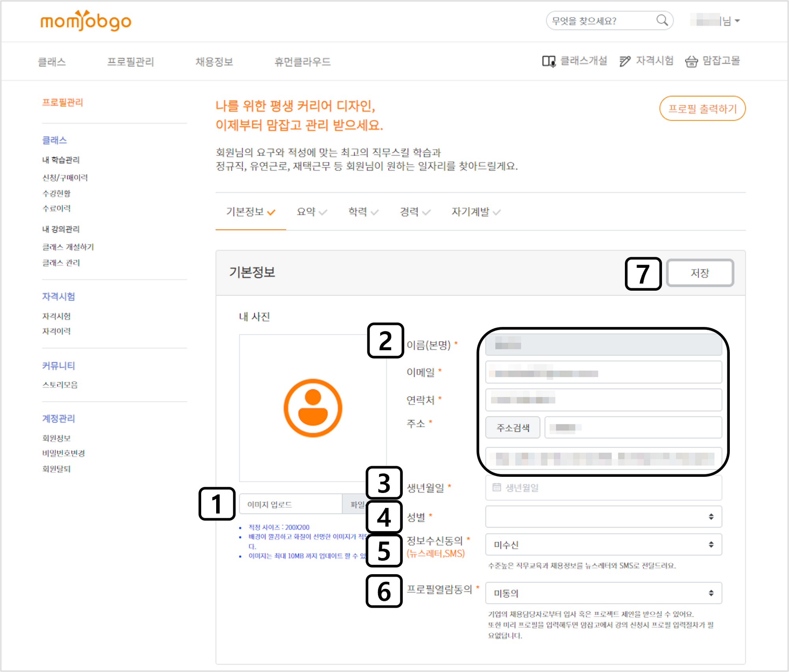Open the 채용정보 menu item
Image resolution: width=789 pixels, height=672 pixels.
pos(214,62)
